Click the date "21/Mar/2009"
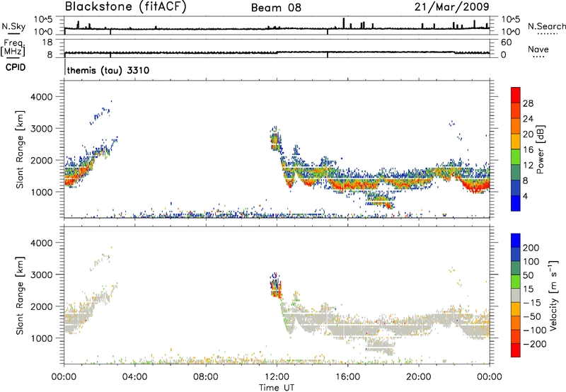 452,6
